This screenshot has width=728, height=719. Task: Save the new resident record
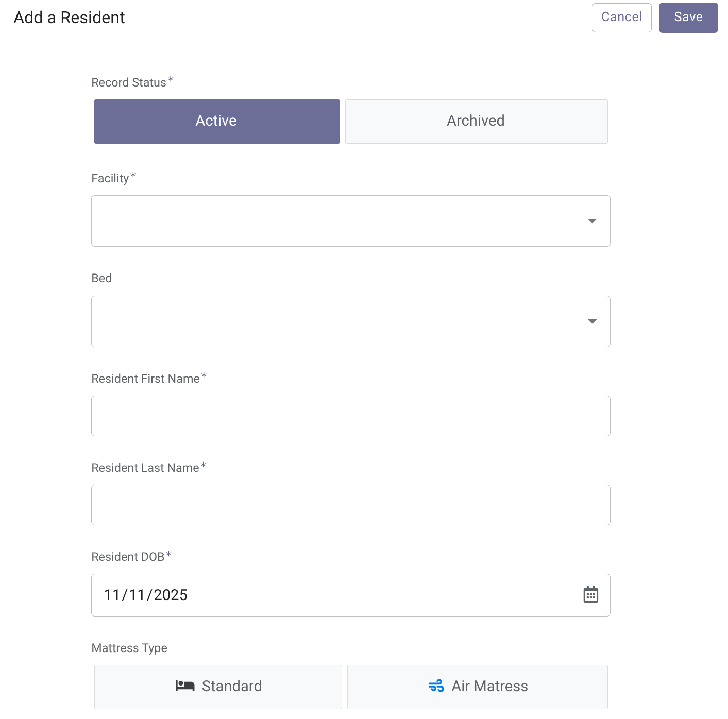click(x=688, y=18)
